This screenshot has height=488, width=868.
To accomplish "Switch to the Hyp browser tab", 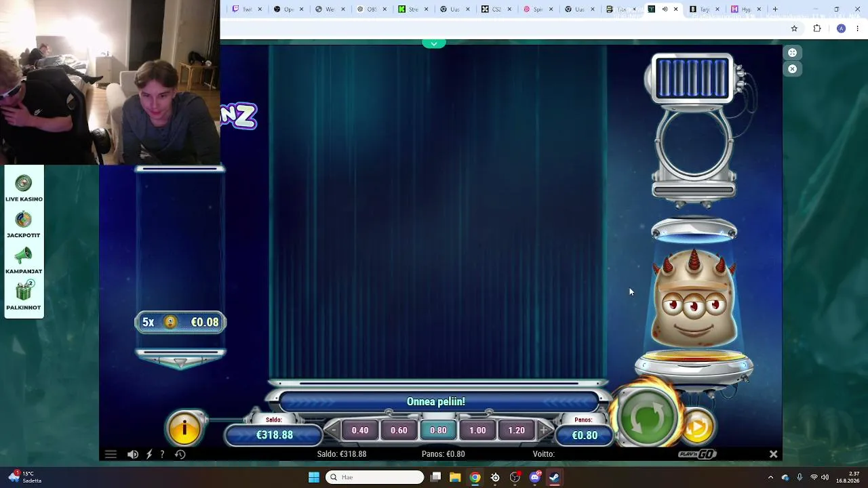I will (746, 9).
